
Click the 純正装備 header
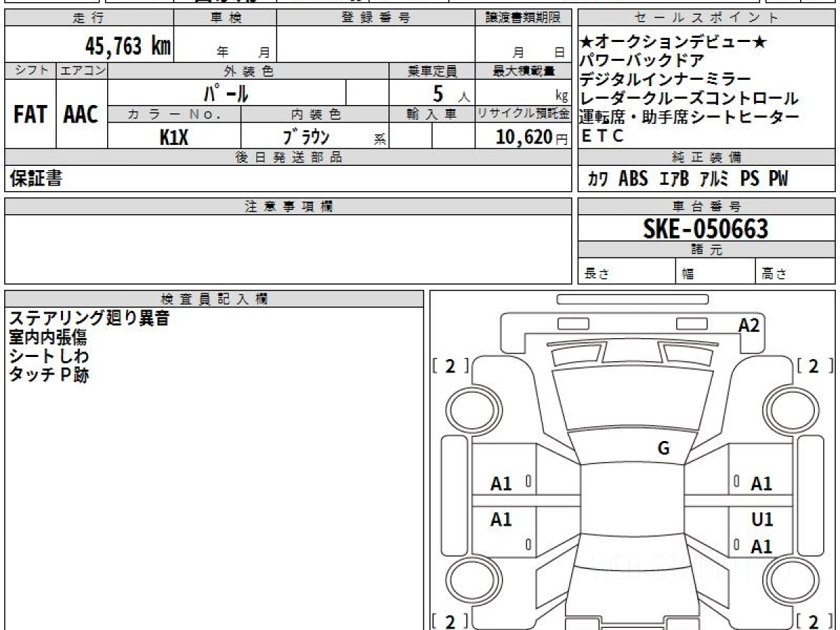tap(707, 157)
